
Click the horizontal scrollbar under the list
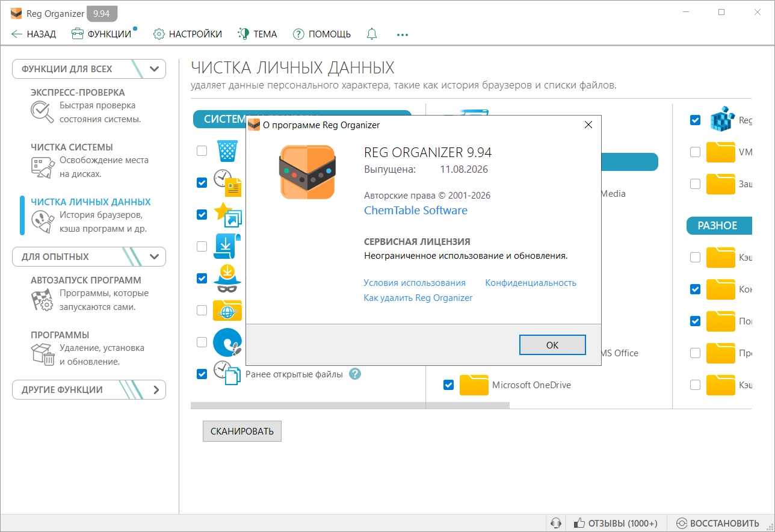350,406
